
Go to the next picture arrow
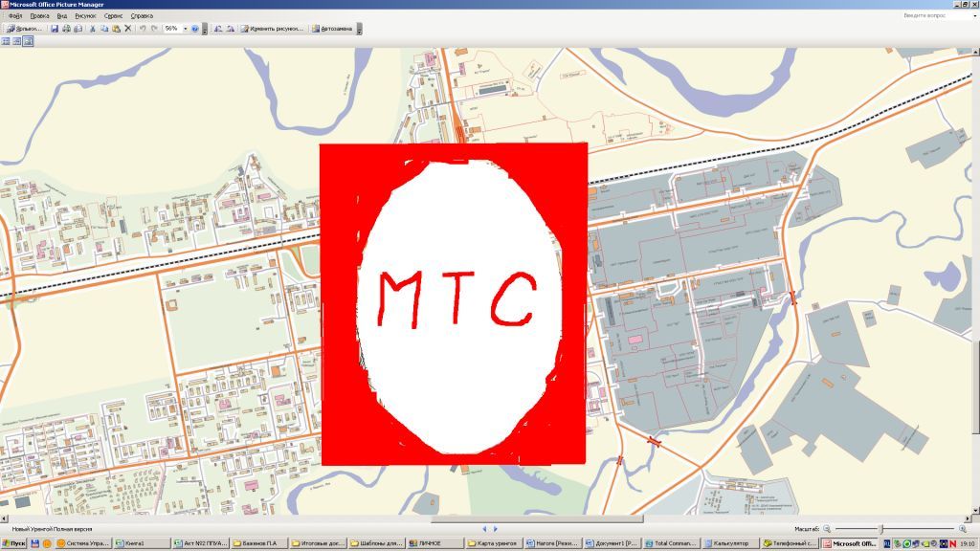496,529
